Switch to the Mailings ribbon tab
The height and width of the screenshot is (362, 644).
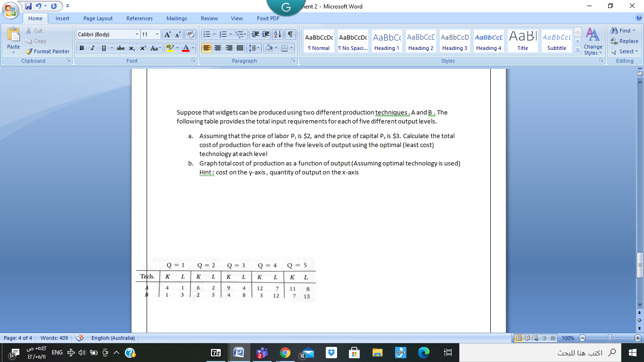176,18
